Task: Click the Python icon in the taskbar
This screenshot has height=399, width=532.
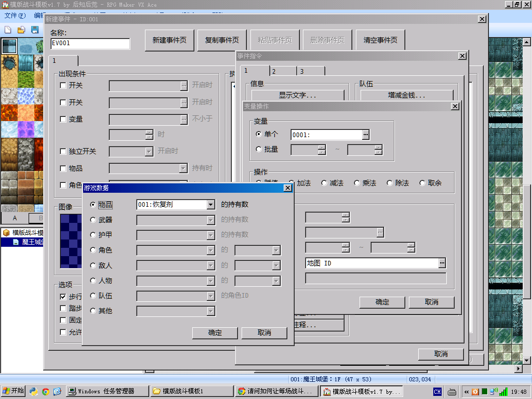Action: pyautogui.click(x=34, y=392)
